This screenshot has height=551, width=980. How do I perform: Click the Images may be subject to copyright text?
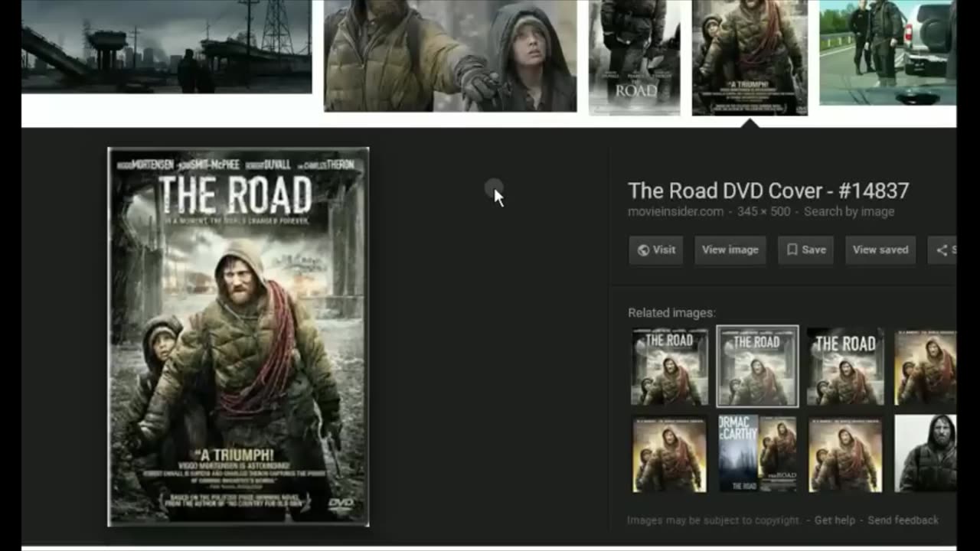(714, 520)
